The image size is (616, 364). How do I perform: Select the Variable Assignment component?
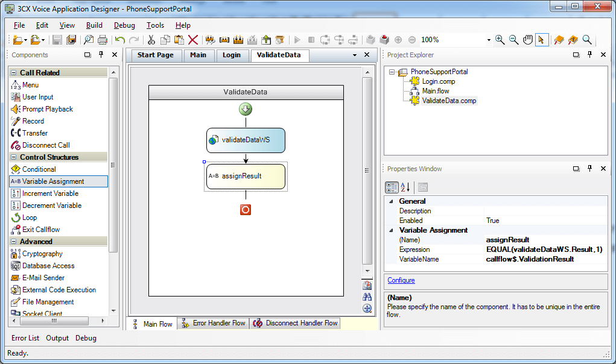pyautogui.click(x=58, y=181)
